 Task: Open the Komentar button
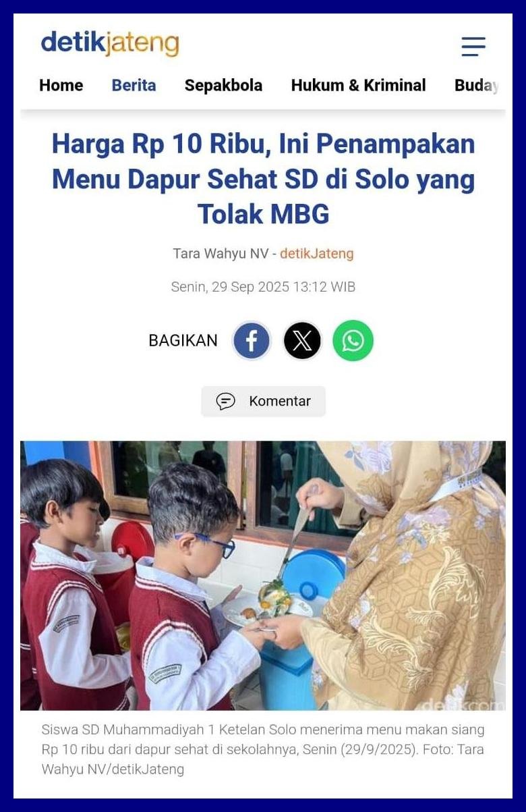263,402
